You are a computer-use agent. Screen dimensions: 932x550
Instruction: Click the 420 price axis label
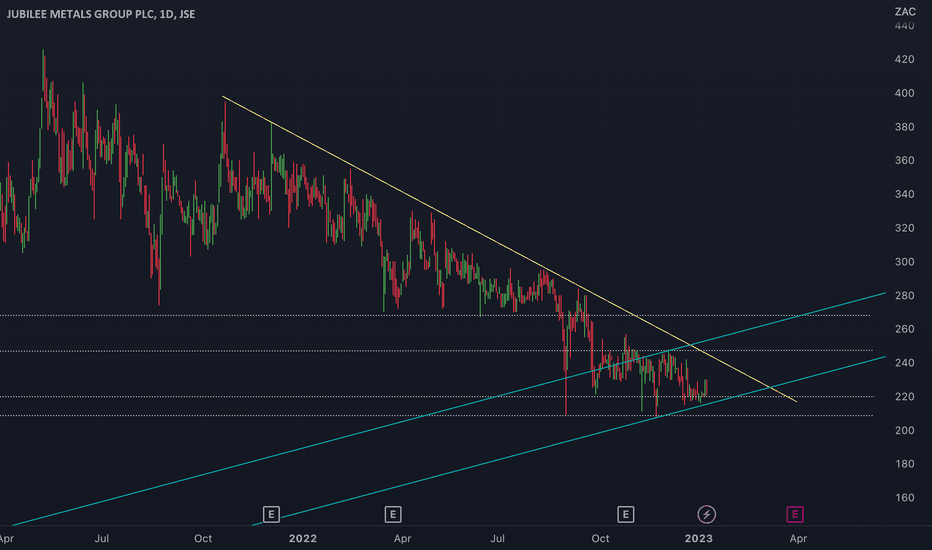(904, 59)
